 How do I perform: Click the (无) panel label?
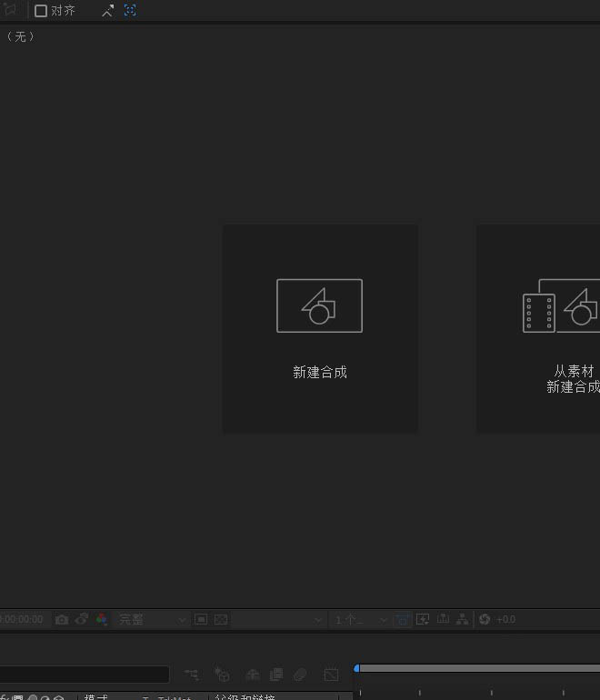(x=21, y=36)
